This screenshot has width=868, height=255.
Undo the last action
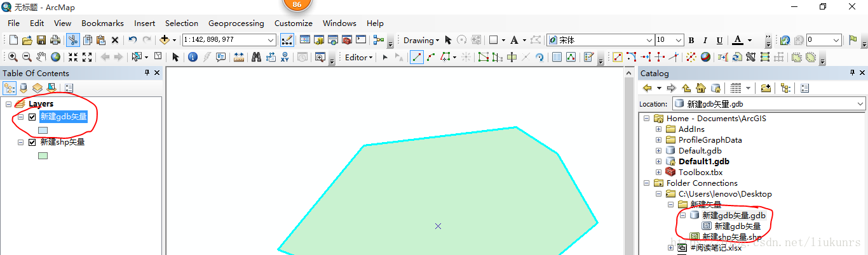(132, 40)
